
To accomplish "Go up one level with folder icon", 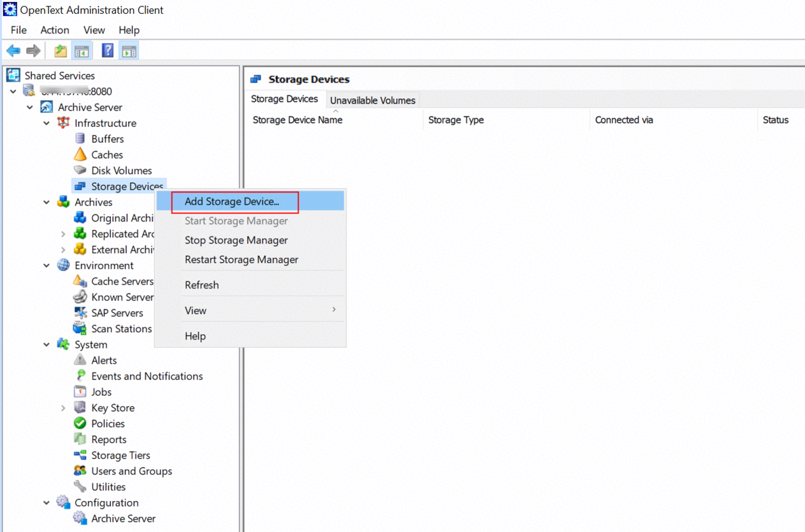I will tap(60, 50).
